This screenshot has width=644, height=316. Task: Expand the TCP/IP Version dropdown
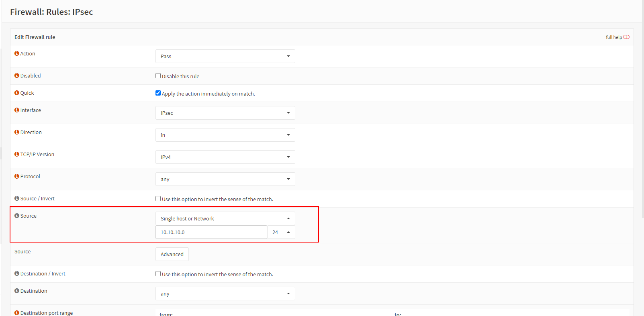225,157
